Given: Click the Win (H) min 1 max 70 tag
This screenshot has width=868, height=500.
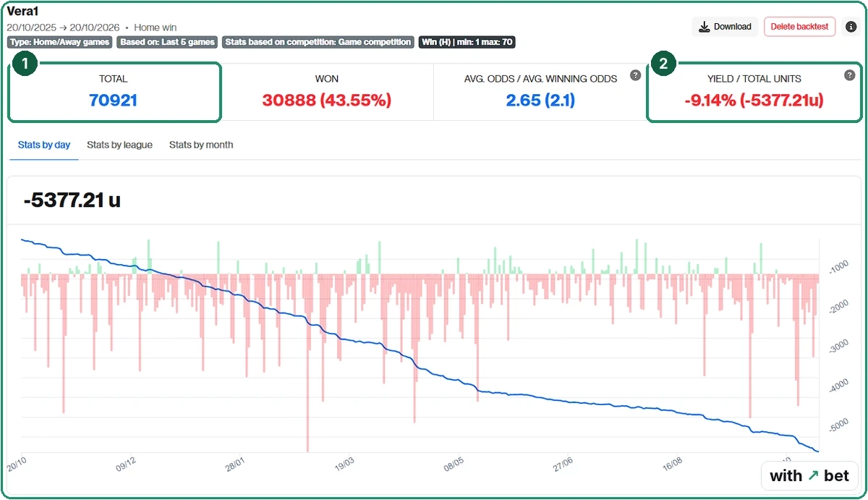Looking at the screenshot, I should coord(467,42).
